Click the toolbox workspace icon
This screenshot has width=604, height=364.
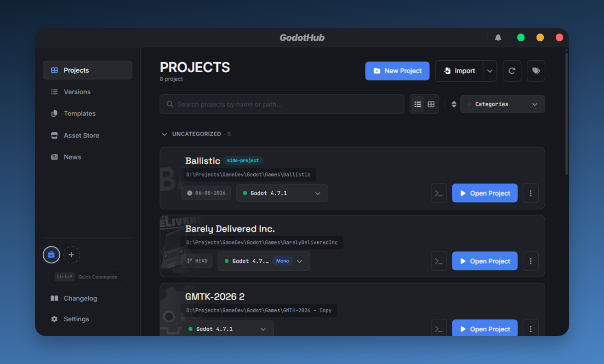coord(51,255)
